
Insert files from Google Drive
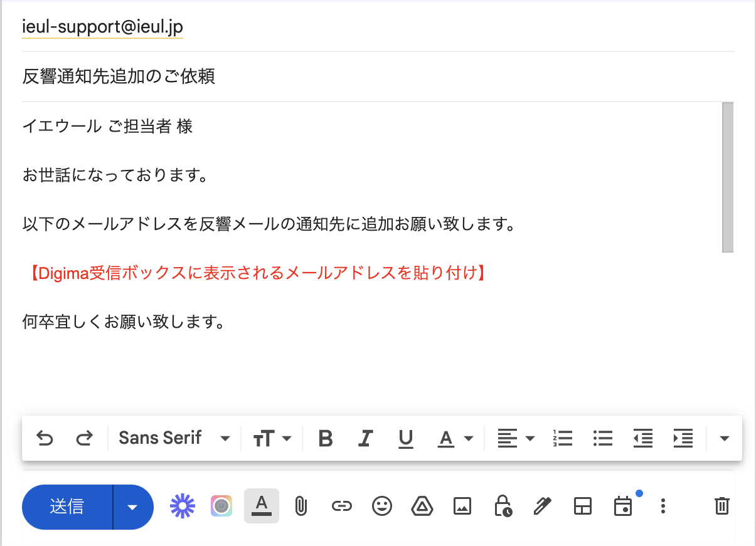tap(422, 505)
